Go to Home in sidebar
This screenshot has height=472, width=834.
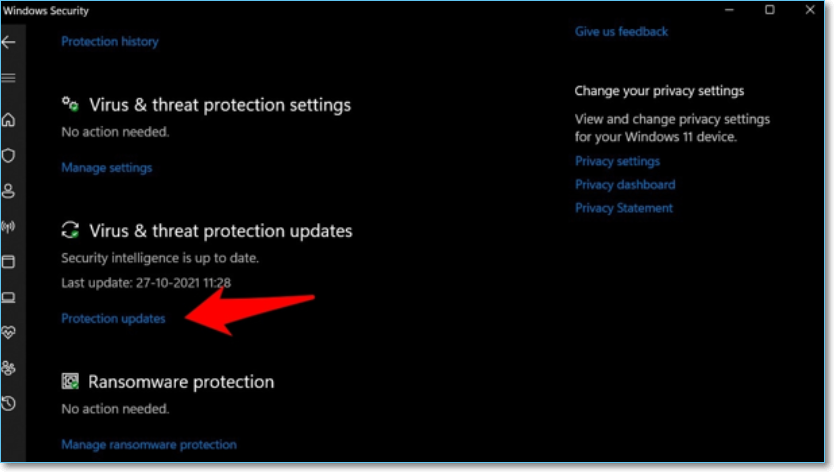pos(9,120)
